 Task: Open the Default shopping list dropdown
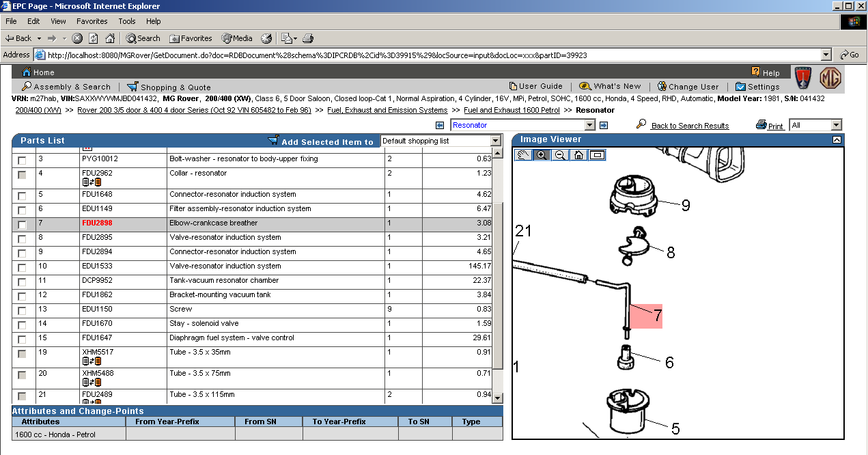tap(495, 141)
